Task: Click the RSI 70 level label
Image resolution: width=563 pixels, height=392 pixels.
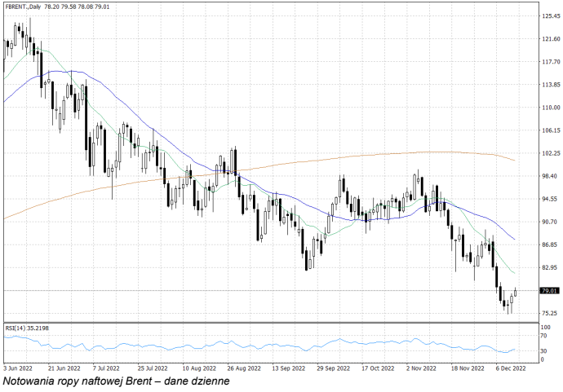Action: [545, 335]
